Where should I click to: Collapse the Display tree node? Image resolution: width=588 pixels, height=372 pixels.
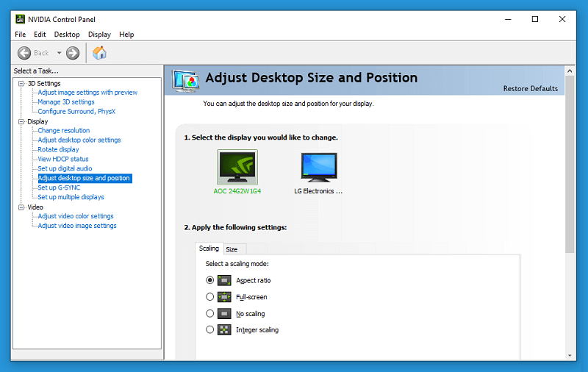coord(21,121)
